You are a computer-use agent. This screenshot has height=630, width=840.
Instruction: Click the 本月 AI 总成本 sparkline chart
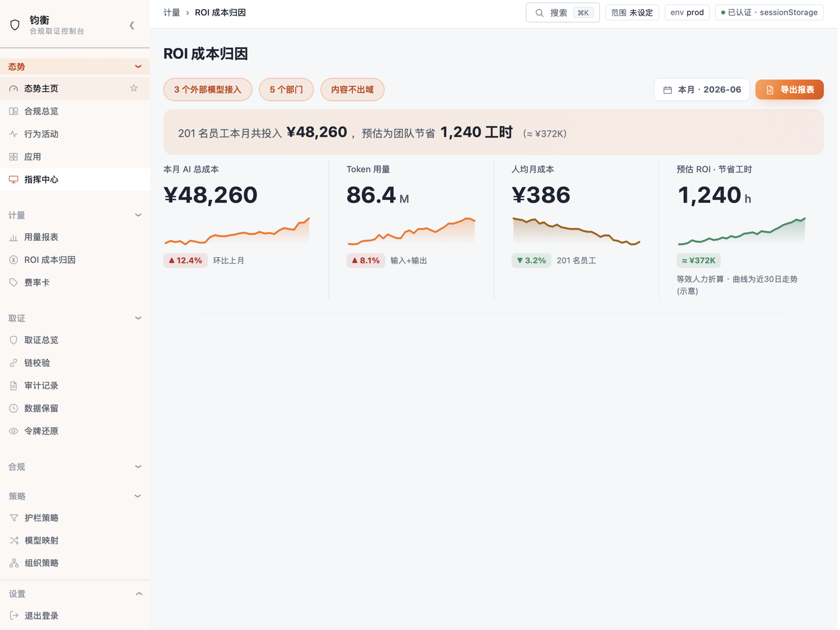click(237, 231)
